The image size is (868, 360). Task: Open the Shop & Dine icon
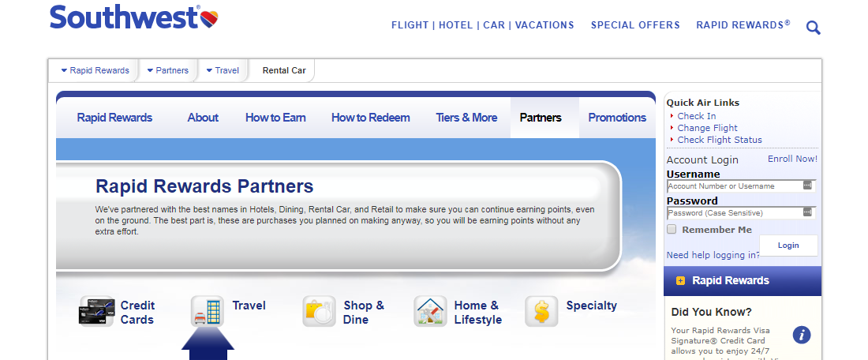pos(319,311)
